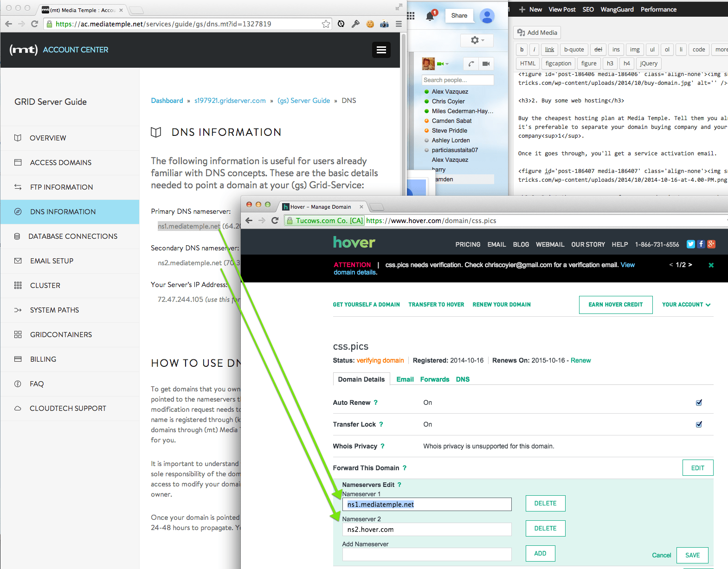Image resolution: width=728 pixels, height=569 pixels.
Task: Focus the Nameserver 1 field
Action: point(427,504)
